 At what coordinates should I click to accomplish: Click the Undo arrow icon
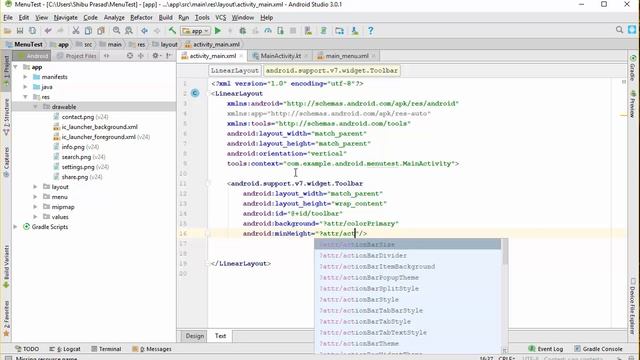coord(48,31)
